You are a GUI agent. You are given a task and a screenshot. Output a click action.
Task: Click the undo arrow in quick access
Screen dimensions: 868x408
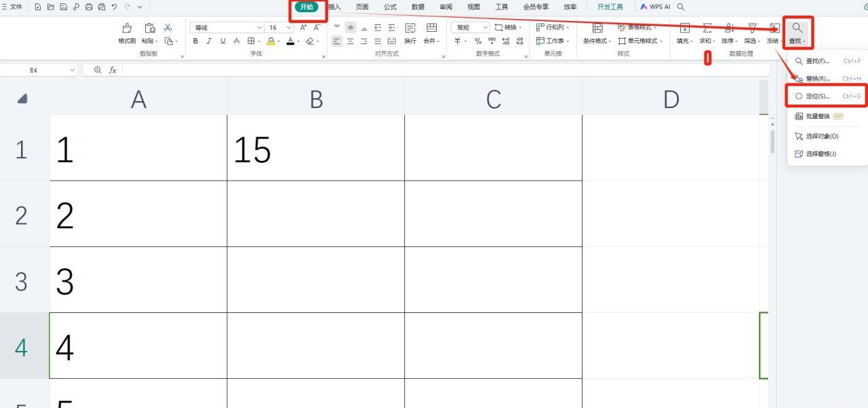(x=114, y=7)
